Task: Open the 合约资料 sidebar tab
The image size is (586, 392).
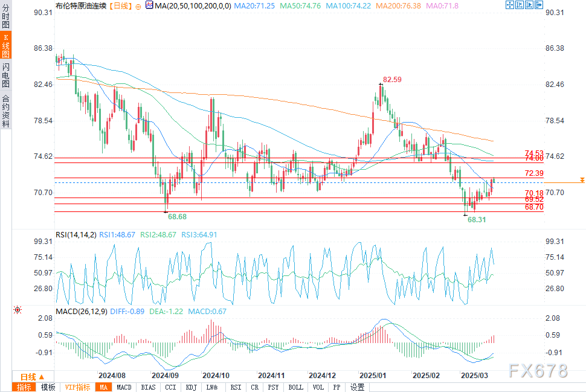Action: pos(5,111)
